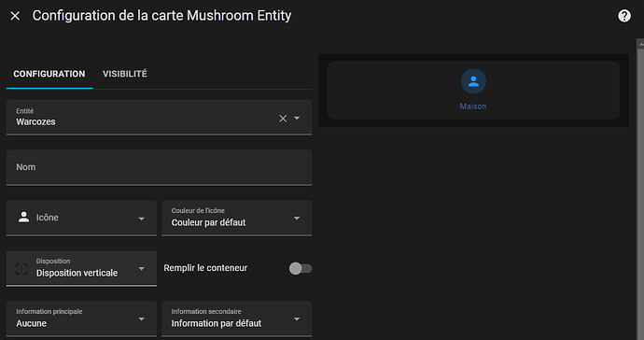Click the person avatar in card preview
The height and width of the screenshot is (340, 644).
click(473, 81)
